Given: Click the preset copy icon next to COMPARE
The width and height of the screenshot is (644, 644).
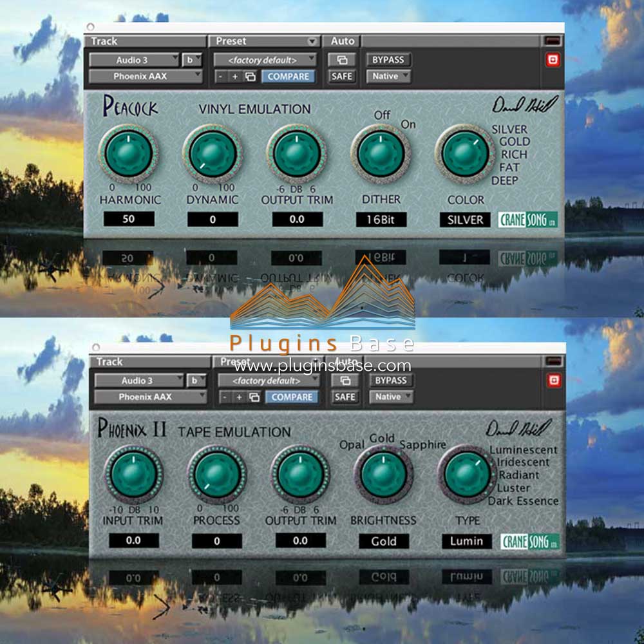Looking at the screenshot, I should pyautogui.click(x=251, y=76).
